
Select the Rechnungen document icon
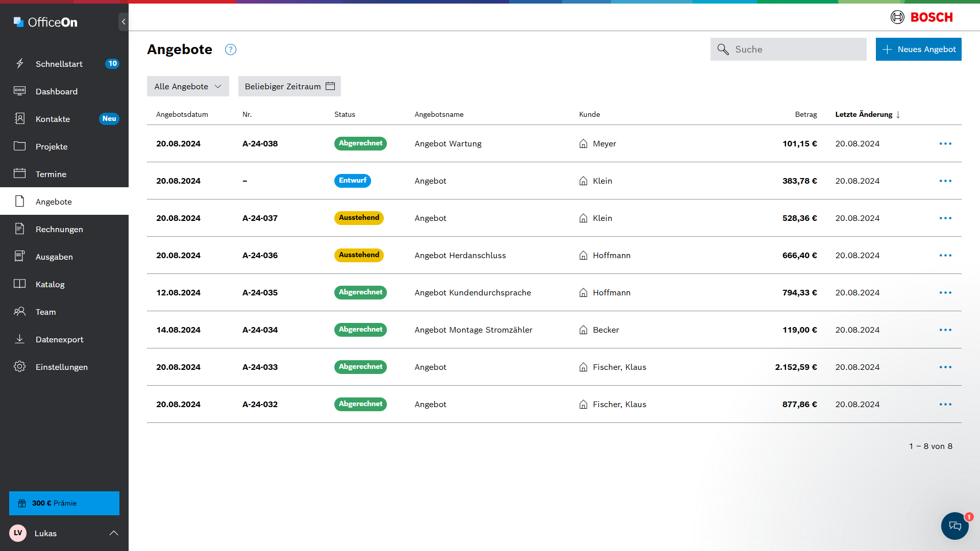click(20, 229)
